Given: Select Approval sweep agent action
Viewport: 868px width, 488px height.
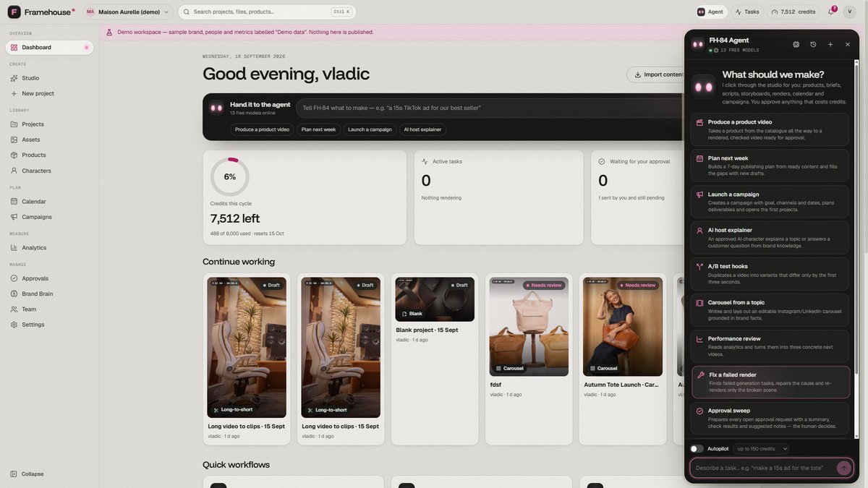Looking at the screenshot, I should pos(770,419).
